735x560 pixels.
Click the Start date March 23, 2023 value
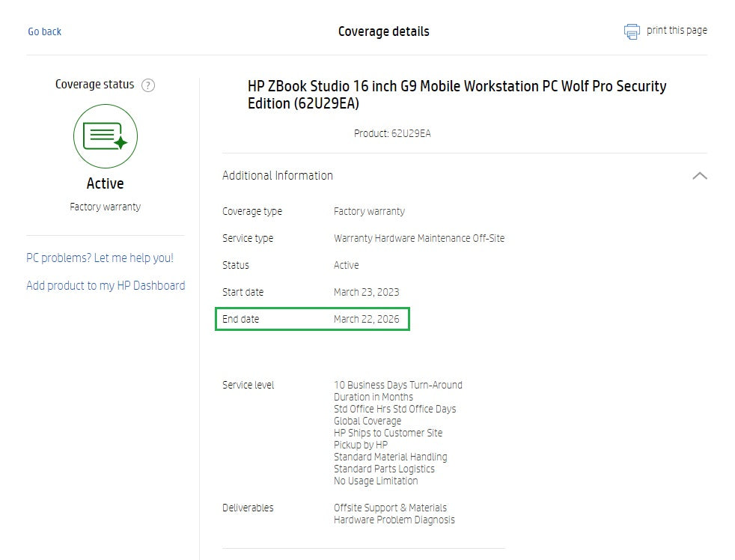pyautogui.click(x=367, y=292)
